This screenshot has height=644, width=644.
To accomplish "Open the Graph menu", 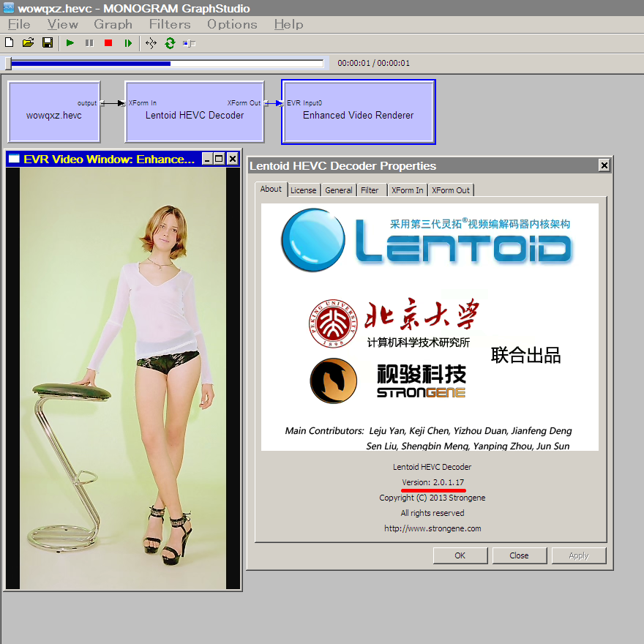I will [x=113, y=24].
